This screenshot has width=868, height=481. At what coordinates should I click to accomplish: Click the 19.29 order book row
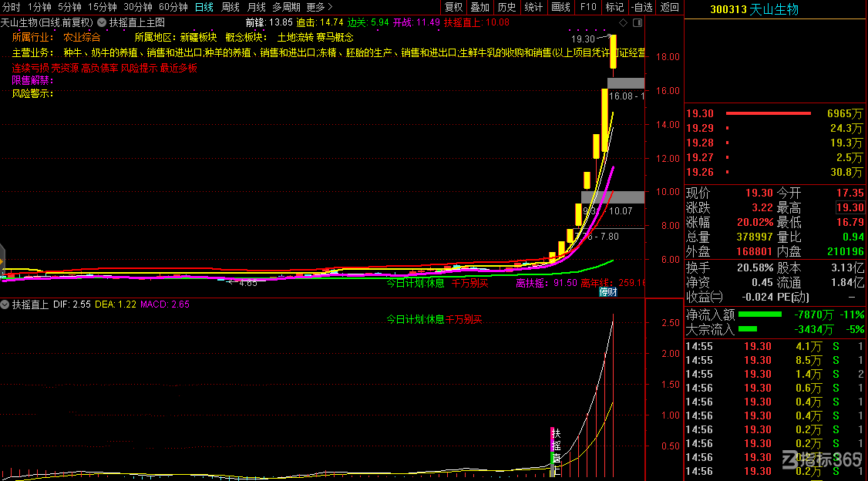coord(774,128)
